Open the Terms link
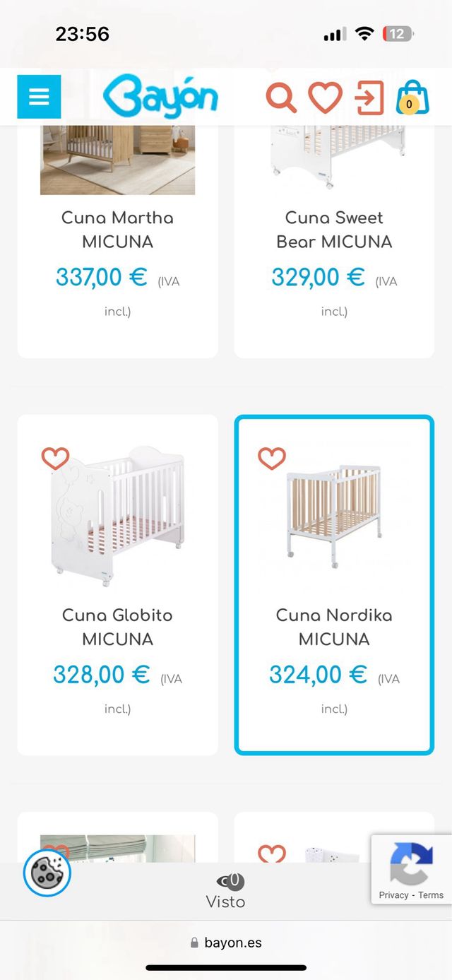Viewport: 452px width, 980px height. pyautogui.click(x=431, y=895)
